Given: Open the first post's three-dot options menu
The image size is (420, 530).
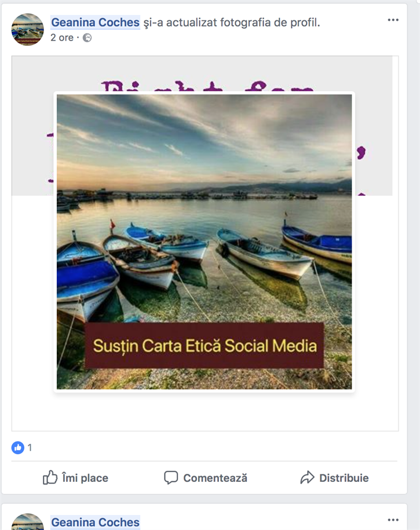Looking at the screenshot, I should point(393,20).
